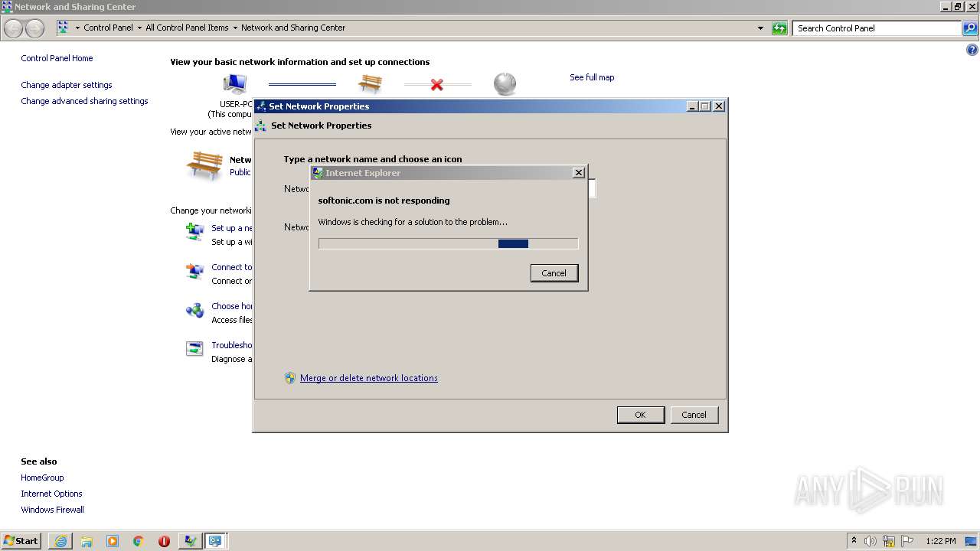Open the media player taskbar icon

[x=113, y=541]
